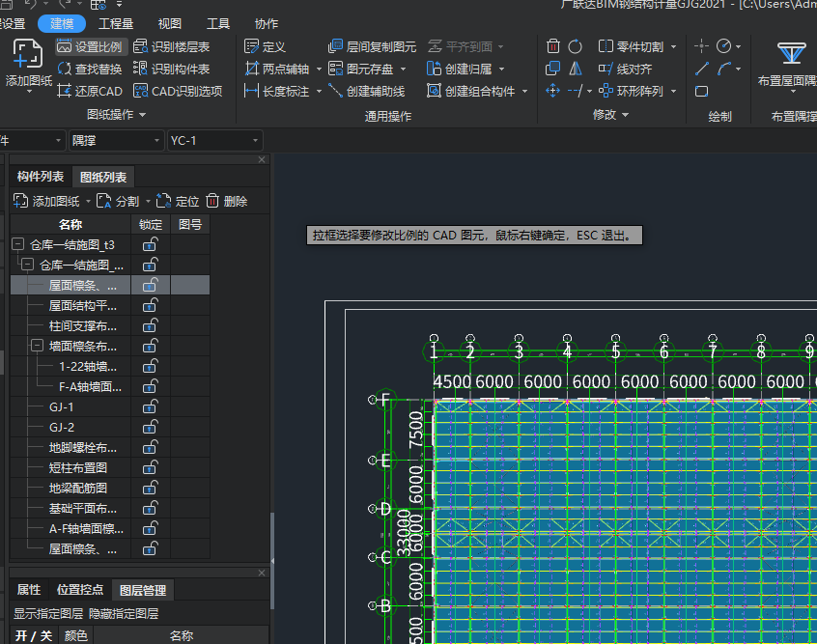The height and width of the screenshot is (644, 817).
Task: Toggle lock for GJ-1 row
Action: coord(150,406)
